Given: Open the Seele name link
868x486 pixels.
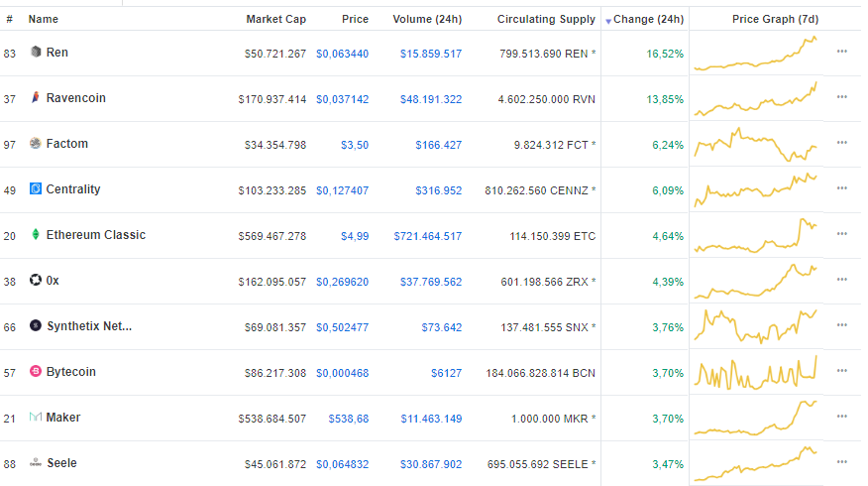Looking at the screenshot, I should coord(61,463).
